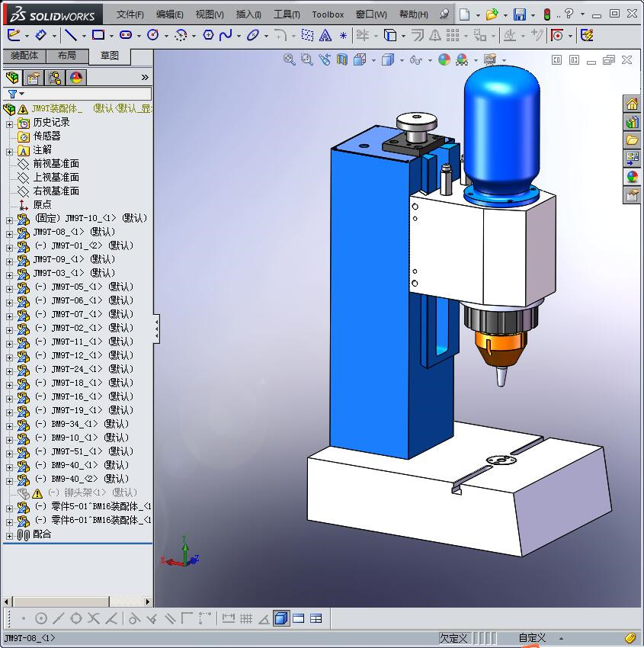Screen dimensions: 644x648
Task: Toggle the midpoint snap
Action: [x=58, y=618]
